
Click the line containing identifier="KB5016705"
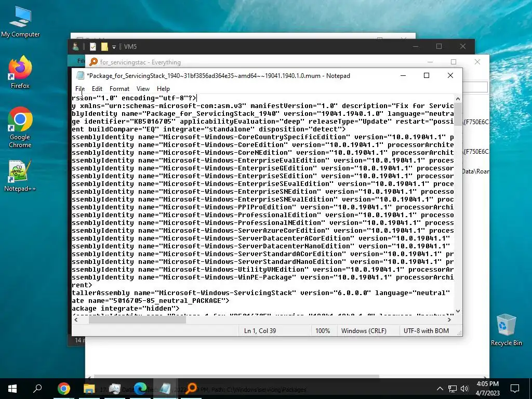(x=262, y=122)
